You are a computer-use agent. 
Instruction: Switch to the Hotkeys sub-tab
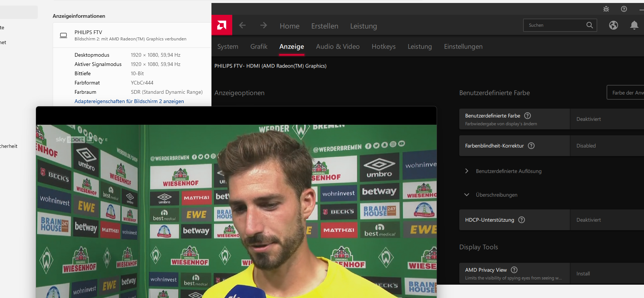[x=384, y=46]
